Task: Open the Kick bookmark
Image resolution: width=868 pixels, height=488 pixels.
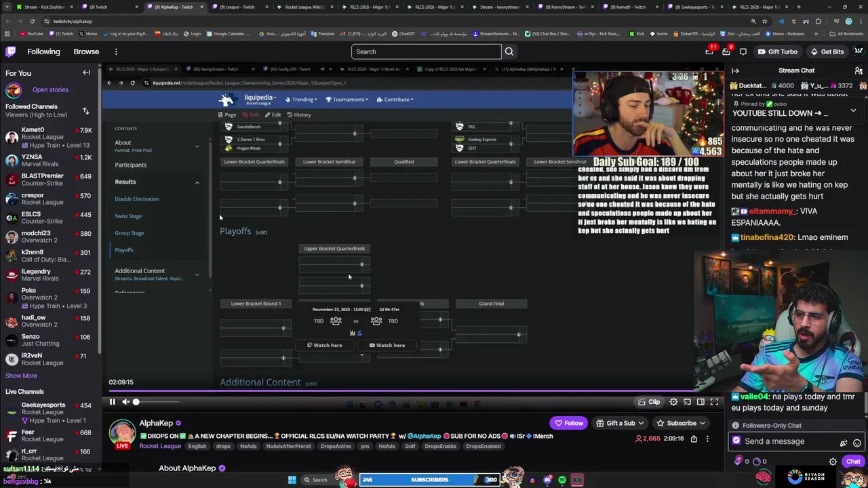Action: [637, 33]
